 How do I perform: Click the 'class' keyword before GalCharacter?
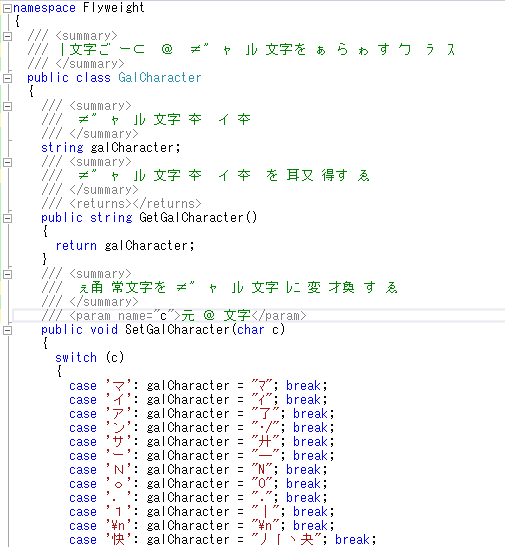pyautogui.click(x=93, y=77)
